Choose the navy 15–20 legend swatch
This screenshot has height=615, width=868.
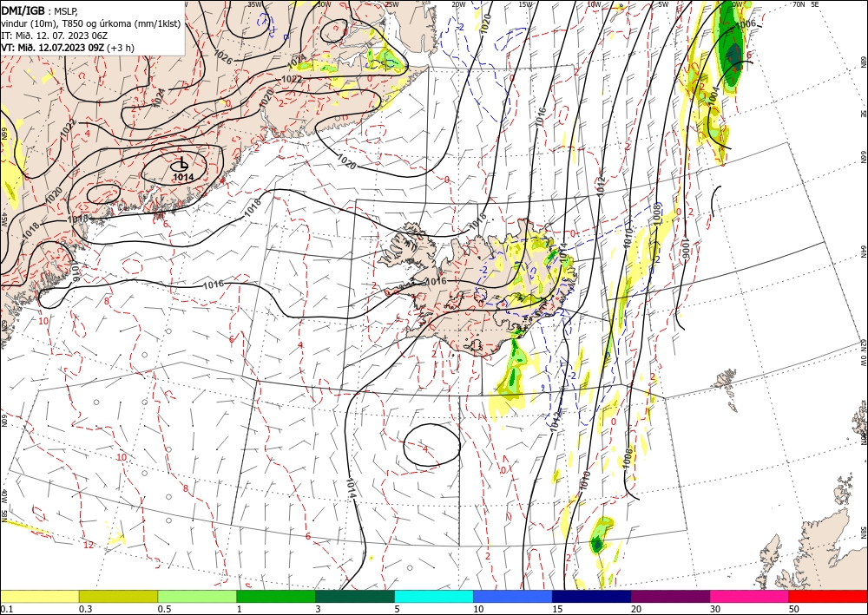[x=592, y=596]
